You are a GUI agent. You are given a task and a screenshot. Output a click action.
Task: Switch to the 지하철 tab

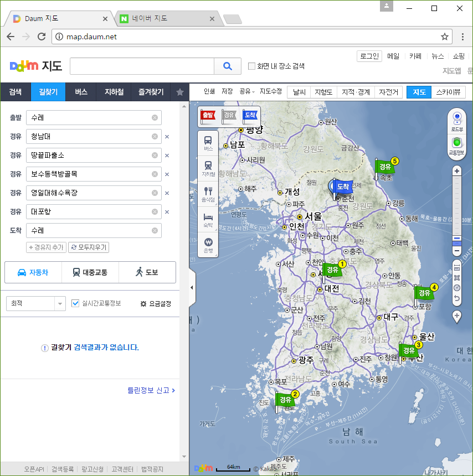tap(114, 92)
